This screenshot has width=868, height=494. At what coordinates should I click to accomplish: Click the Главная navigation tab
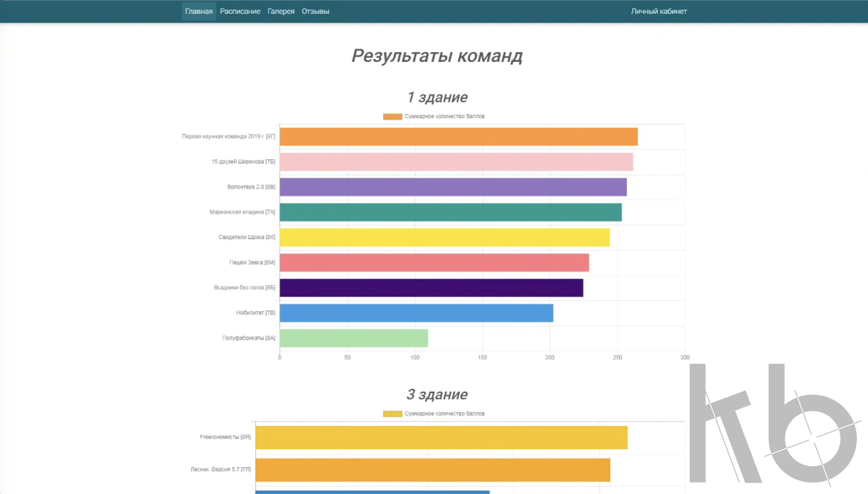199,11
